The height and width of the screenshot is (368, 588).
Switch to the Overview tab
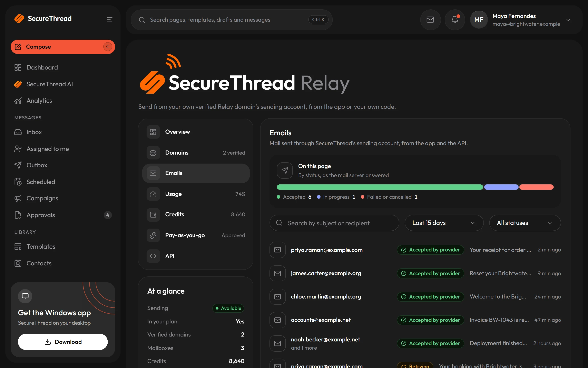(196, 132)
